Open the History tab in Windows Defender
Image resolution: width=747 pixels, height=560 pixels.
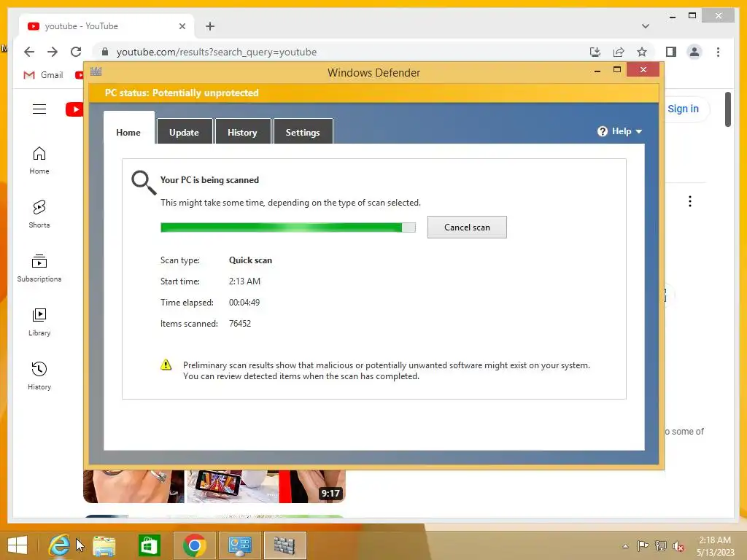(x=242, y=131)
